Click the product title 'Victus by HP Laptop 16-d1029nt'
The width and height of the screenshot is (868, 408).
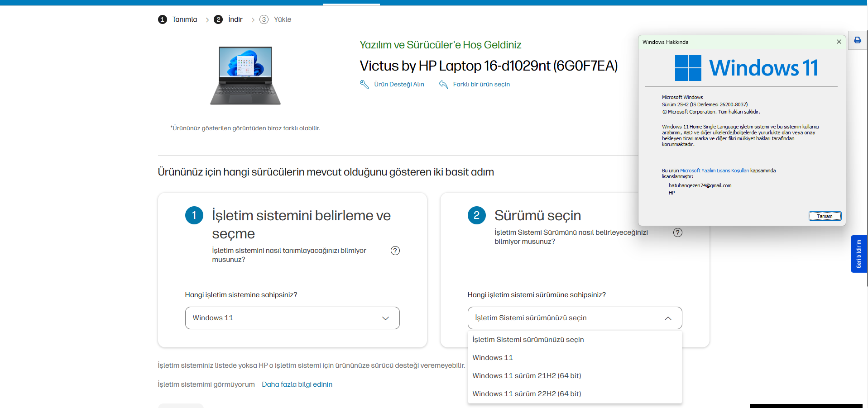click(489, 66)
